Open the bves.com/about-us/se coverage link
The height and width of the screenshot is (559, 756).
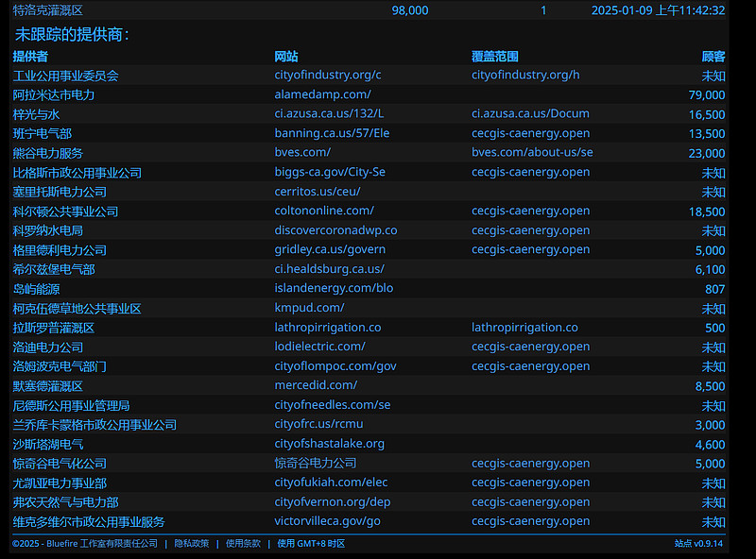532,152
